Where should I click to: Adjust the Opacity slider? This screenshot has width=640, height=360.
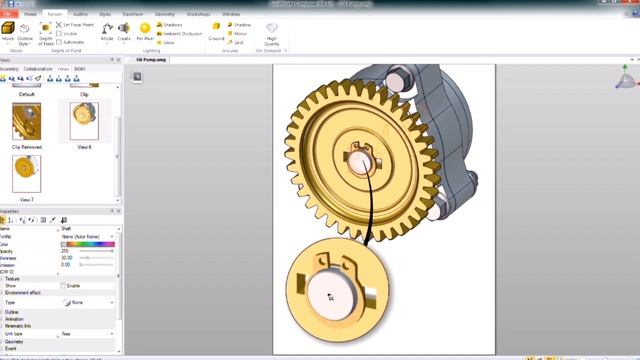click(x=96, y=251)
